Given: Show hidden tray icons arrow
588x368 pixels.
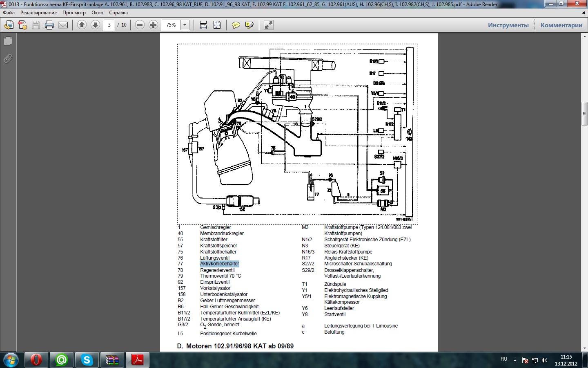Looking at the screenshot, I should pos(515,360).
